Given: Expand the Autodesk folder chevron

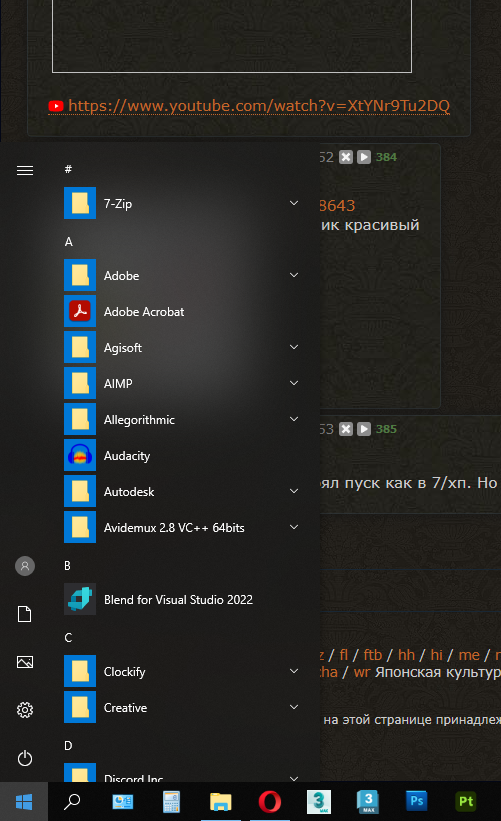Looking at the screenshot, I should click(294, 491).
